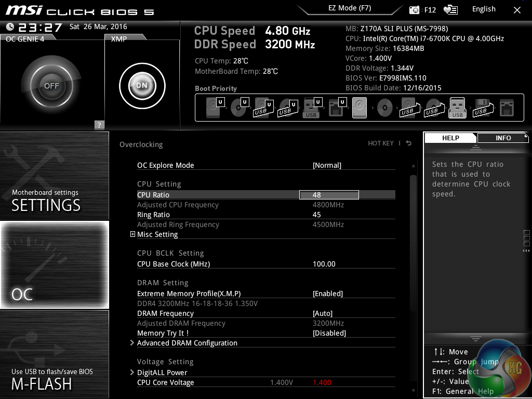Click the scrollbar up arrow

[x=413, y=166]
